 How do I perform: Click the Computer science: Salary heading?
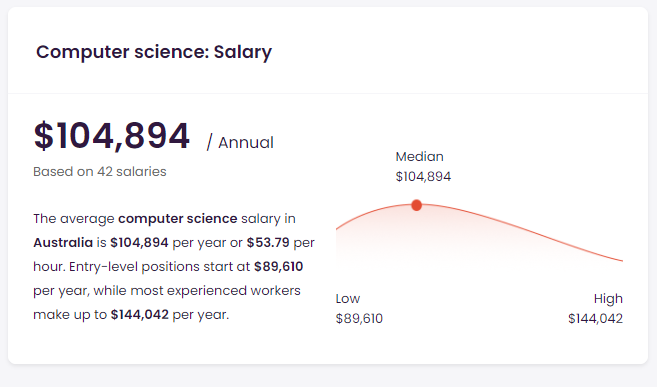154,52
